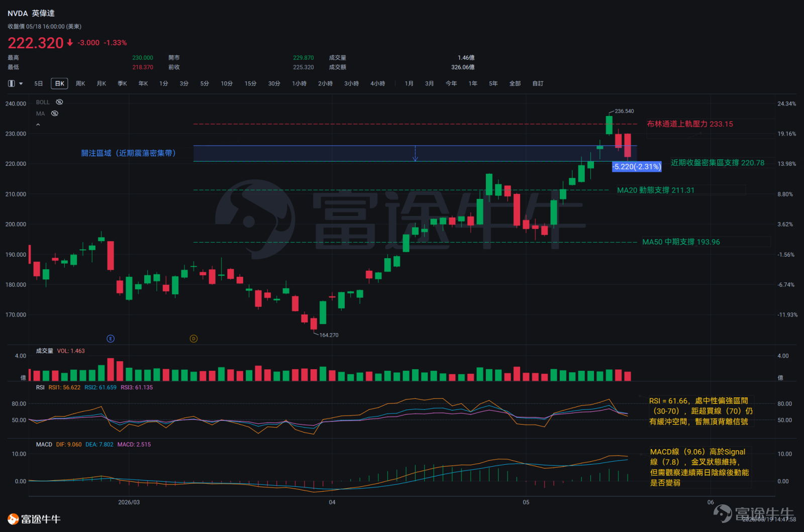
Task: Choose the 10分 interval
Action: coord(227,83)
